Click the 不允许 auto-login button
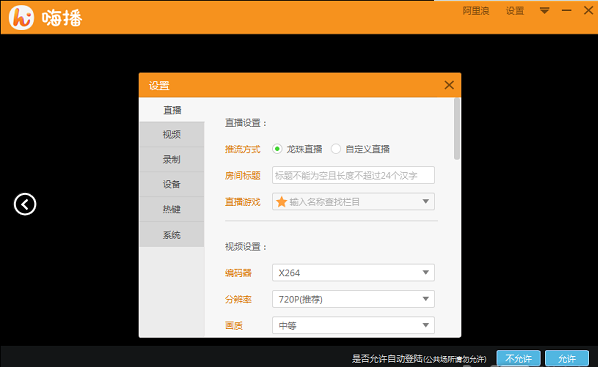598x367 pixels. click(518, 359)
